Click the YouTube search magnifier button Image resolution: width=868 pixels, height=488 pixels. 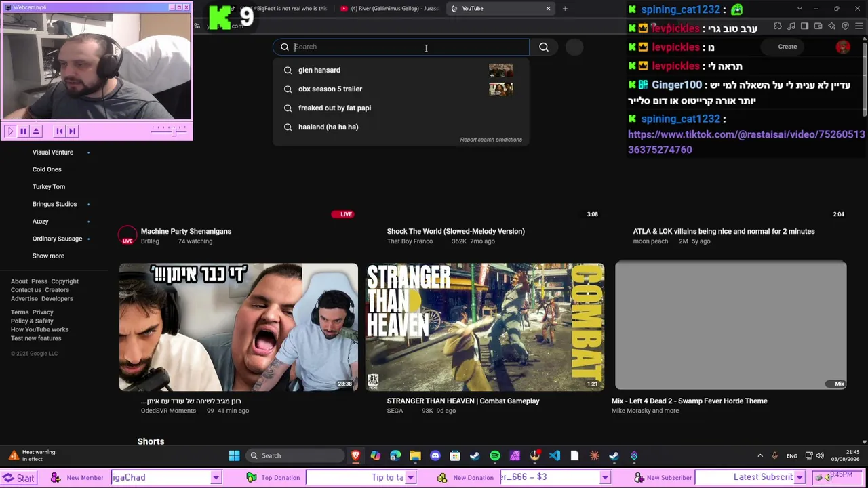pos(544,47)
